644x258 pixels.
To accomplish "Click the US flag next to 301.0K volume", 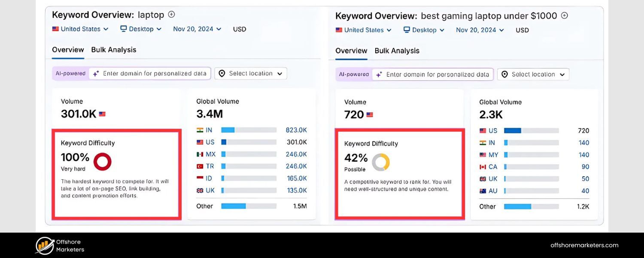I will coord(102,114).
